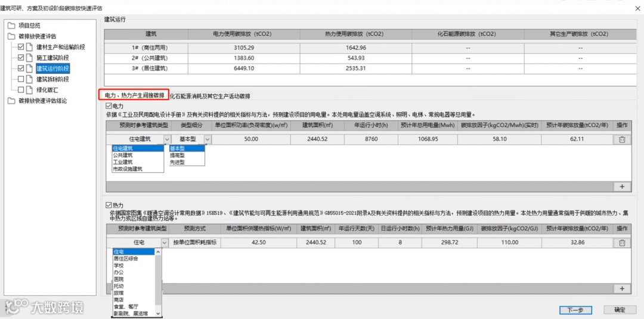Click the 碳排放快速评估结论 folder icon

(x=11, y=101)
